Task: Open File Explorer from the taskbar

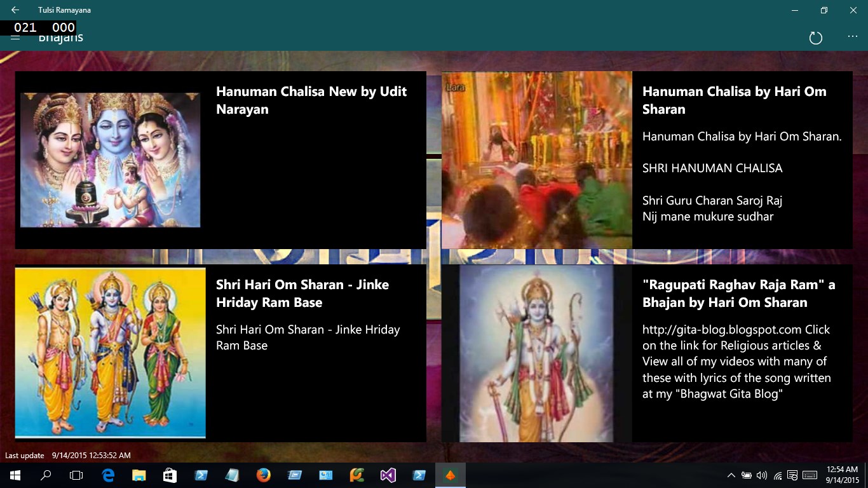Action: (139, 475)
